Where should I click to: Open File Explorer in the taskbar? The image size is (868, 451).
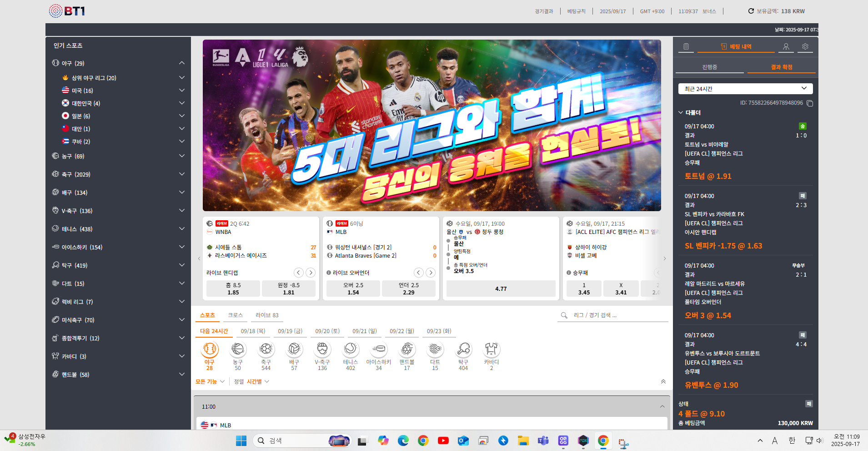coord(523,441)
